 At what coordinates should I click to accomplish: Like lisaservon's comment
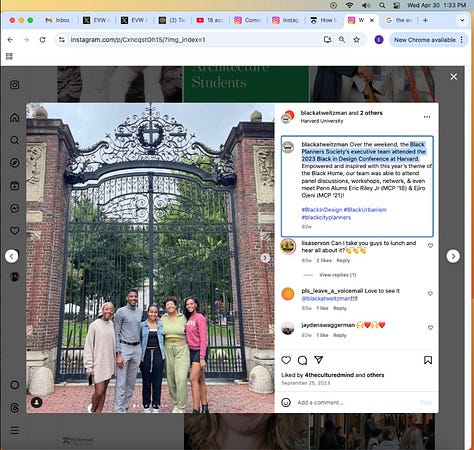430,246
